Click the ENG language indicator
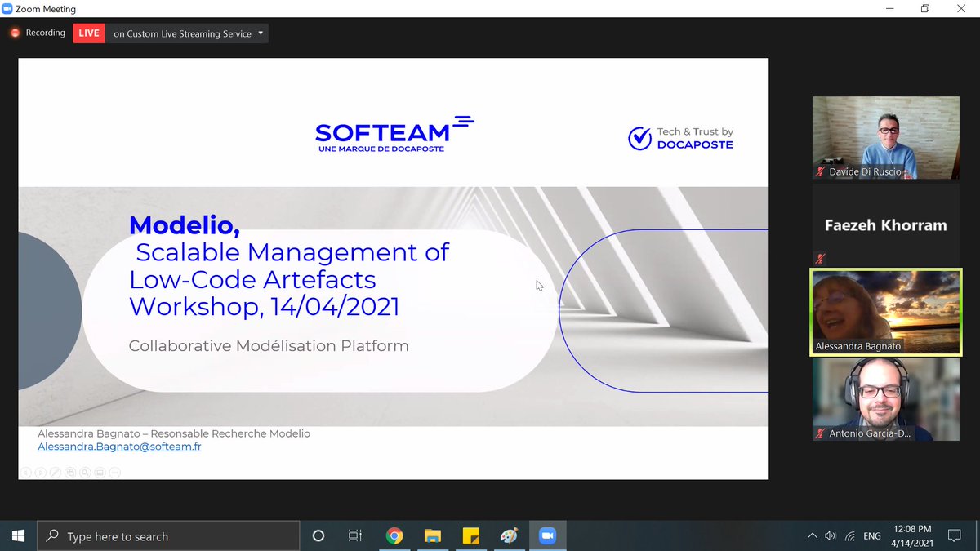This screenshot has width=980, height=551. tap(872, 536)
